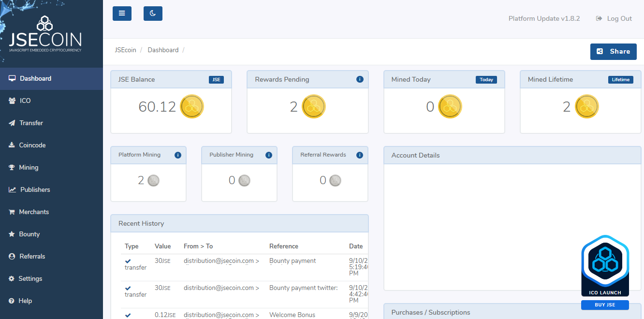Open Bounty sidebar menu item
The height and width of the screenshot is (319, 644).
(51, 234)
